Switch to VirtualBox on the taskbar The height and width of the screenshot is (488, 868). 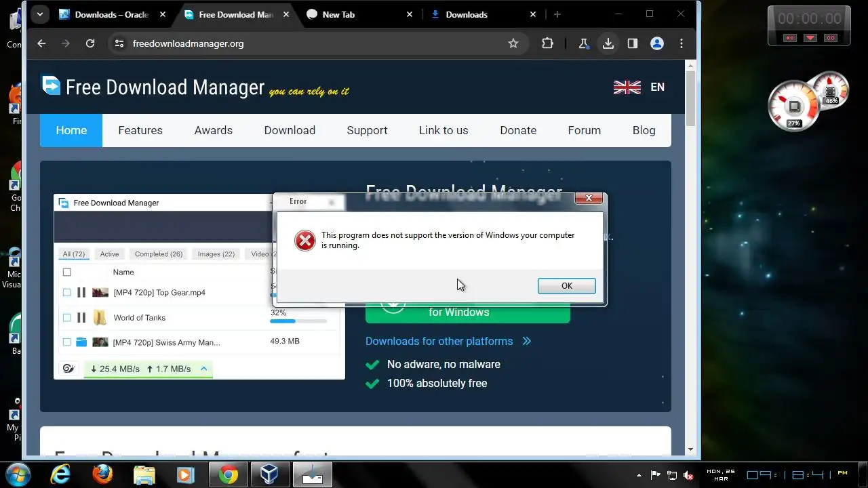point(270,475)
